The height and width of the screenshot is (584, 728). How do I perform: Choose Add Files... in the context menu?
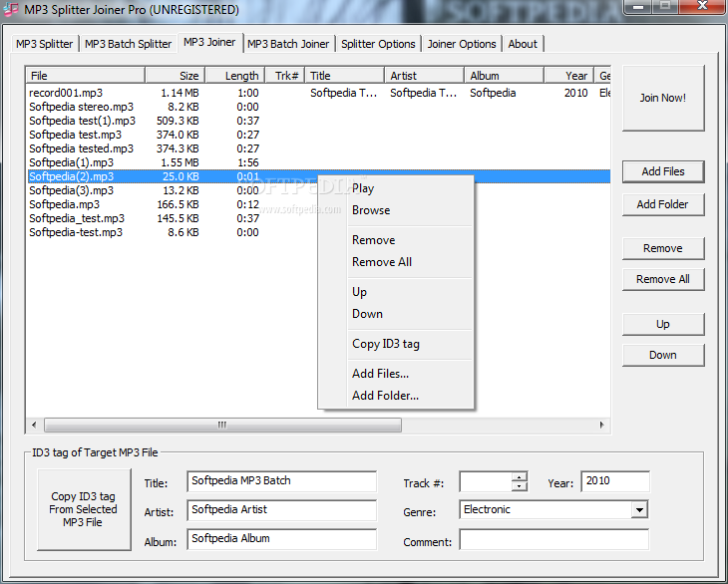click(x=396, y=374)
